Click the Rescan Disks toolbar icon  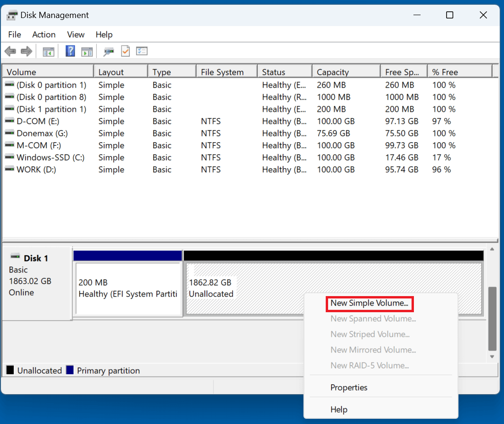point(109,51)
